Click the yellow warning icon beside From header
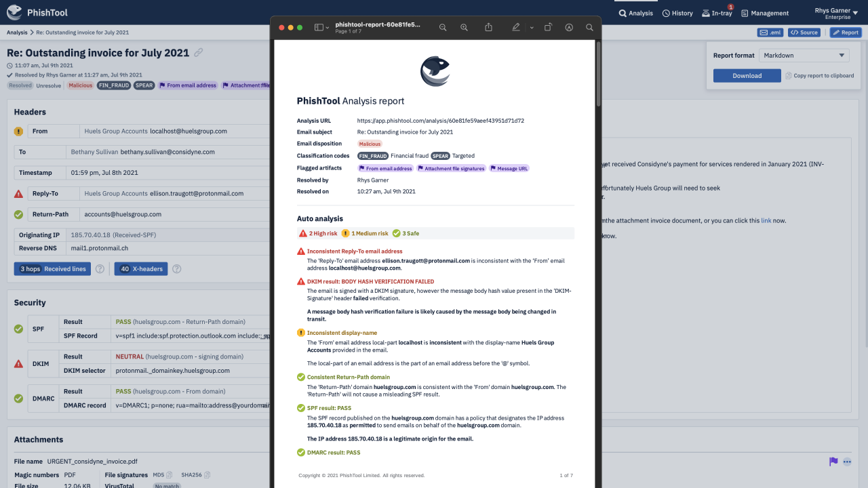This screenshot has width=868, height=488. click(x=18, y=131)
